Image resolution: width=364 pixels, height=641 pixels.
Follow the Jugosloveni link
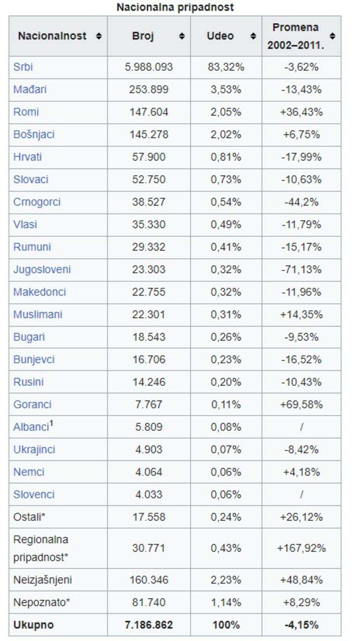pyautogui.click(x=42, y=270)
